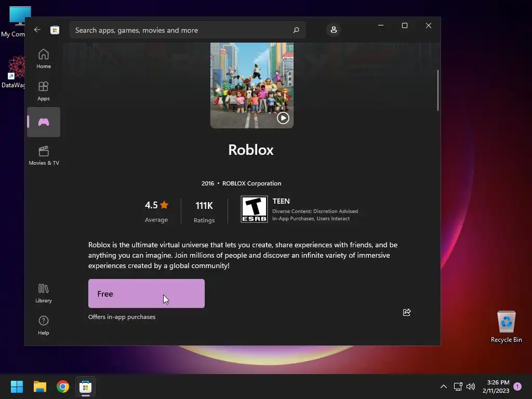
Task: Close the Microsoft Store window
Action: 429,25
